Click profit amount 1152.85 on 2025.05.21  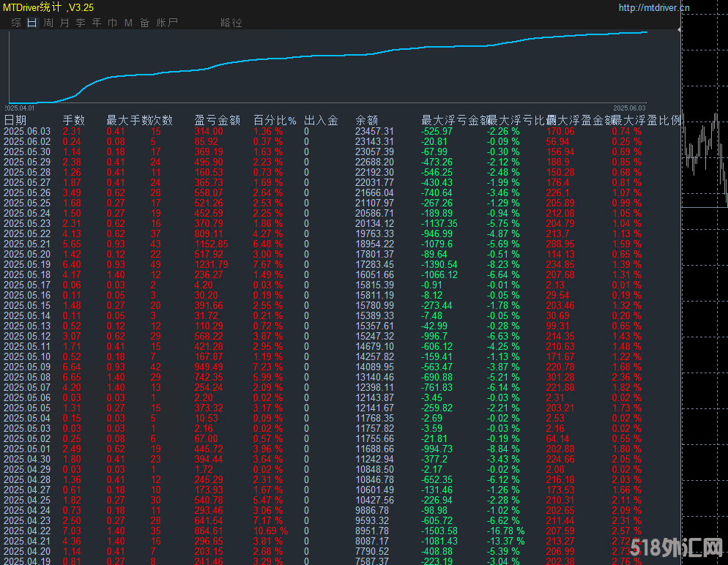pyautogui.click(x=211, y=244)
